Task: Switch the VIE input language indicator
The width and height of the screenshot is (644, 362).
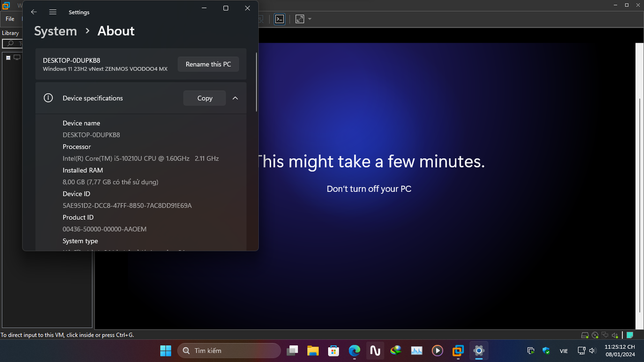Action: [563, 350]
